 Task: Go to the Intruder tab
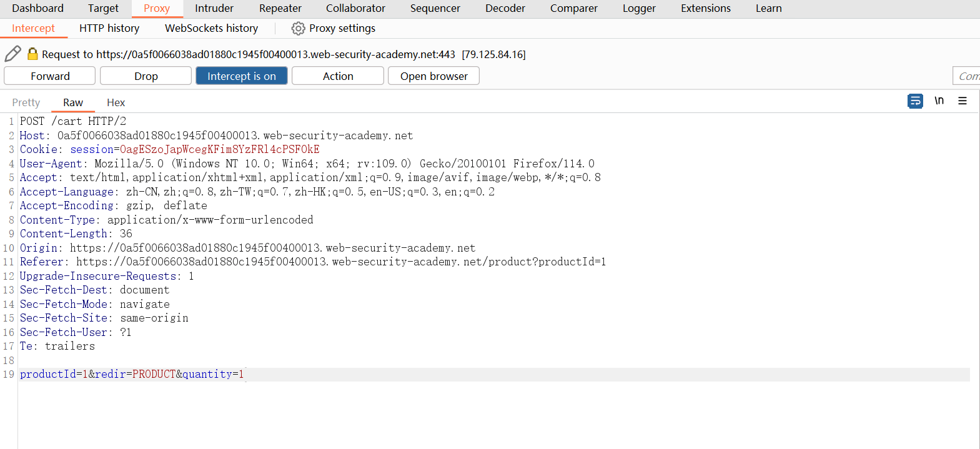pyautogui.click(x=214, y=9)
